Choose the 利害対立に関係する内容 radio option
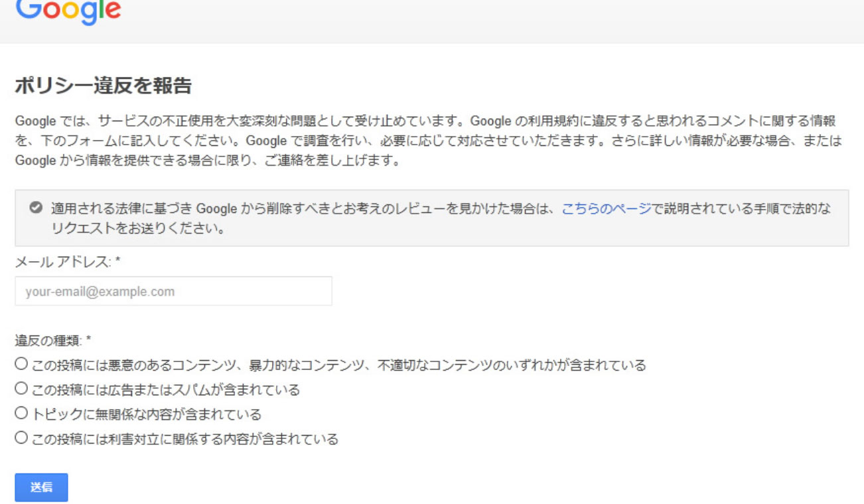864x504 pixels. 21,437
